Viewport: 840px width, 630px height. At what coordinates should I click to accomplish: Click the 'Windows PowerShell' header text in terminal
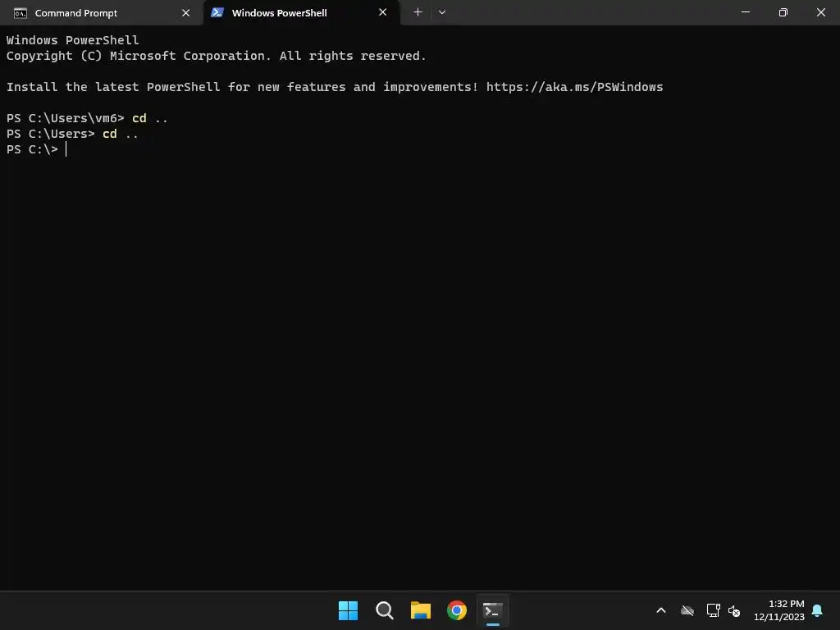point(72,40)
